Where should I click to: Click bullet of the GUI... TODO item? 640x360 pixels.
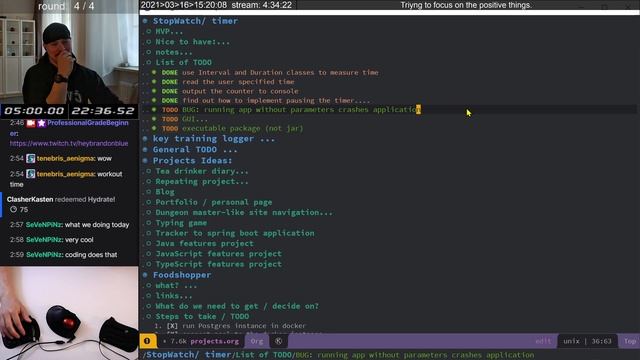pos(154,119)
